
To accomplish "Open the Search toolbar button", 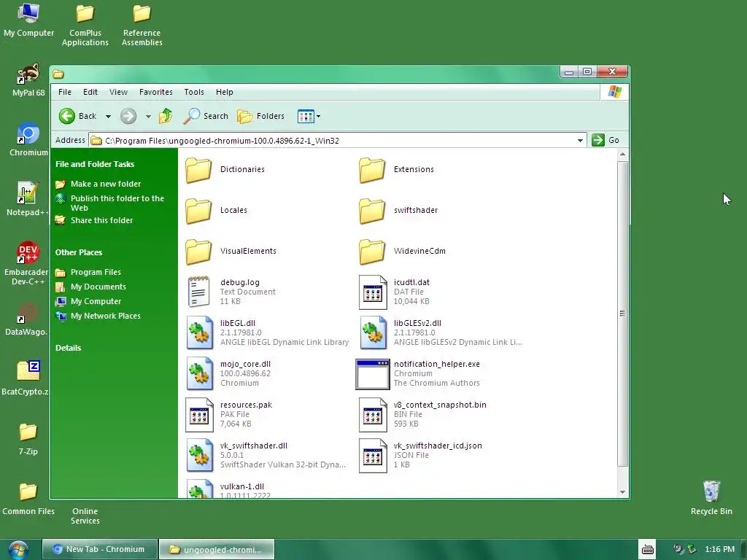I will 206,116.
